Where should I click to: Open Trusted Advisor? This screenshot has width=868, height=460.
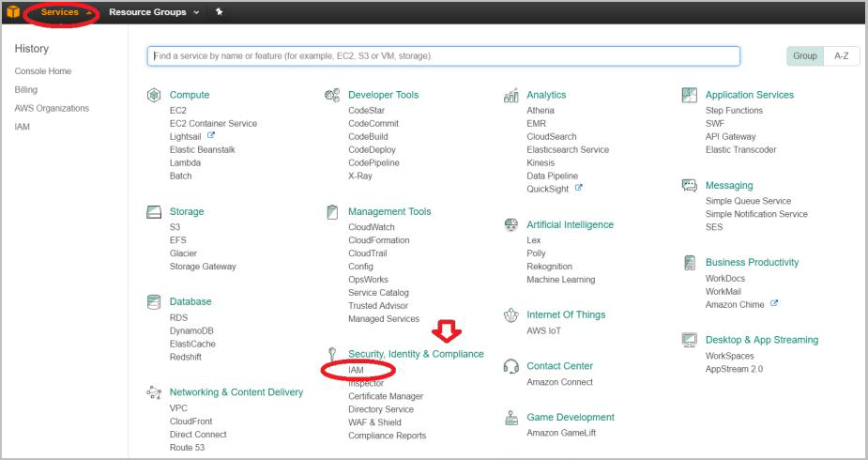(378, 305)
